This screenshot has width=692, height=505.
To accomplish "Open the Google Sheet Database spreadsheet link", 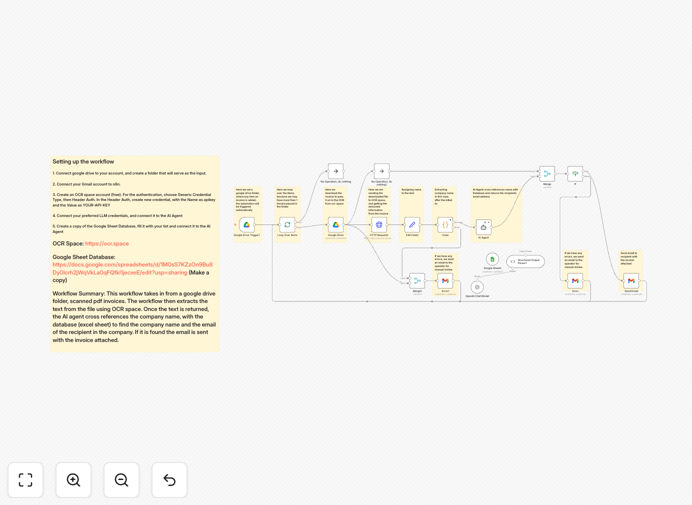I will click(132, 268).
